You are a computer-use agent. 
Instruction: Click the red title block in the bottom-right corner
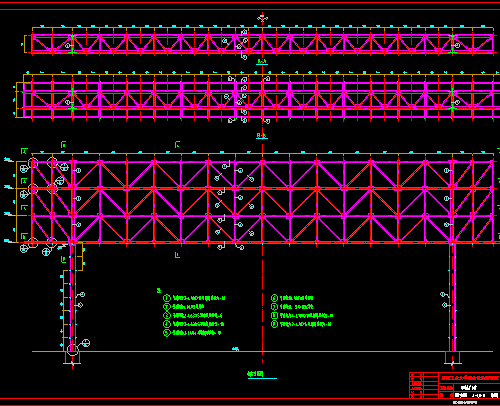tap(454, 385)
